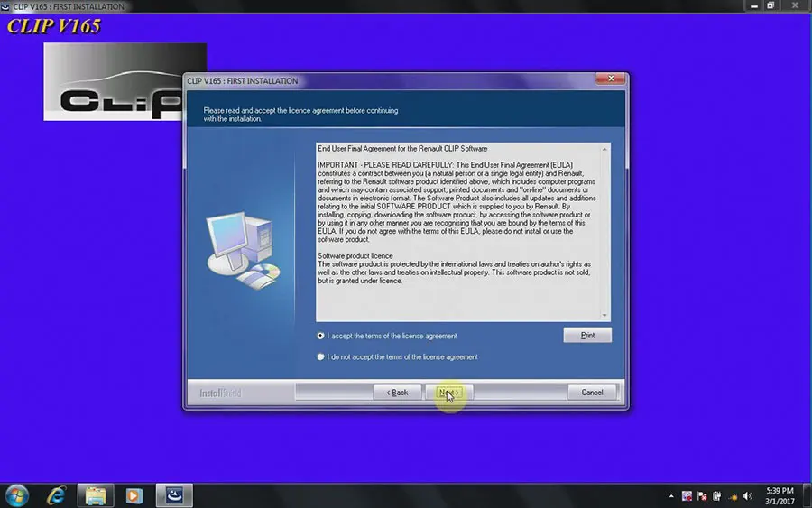Click the computer setup illustration in dialog
Image resolution: width=812 pixels, height=508 pixels.
click(x=243, y=250)
